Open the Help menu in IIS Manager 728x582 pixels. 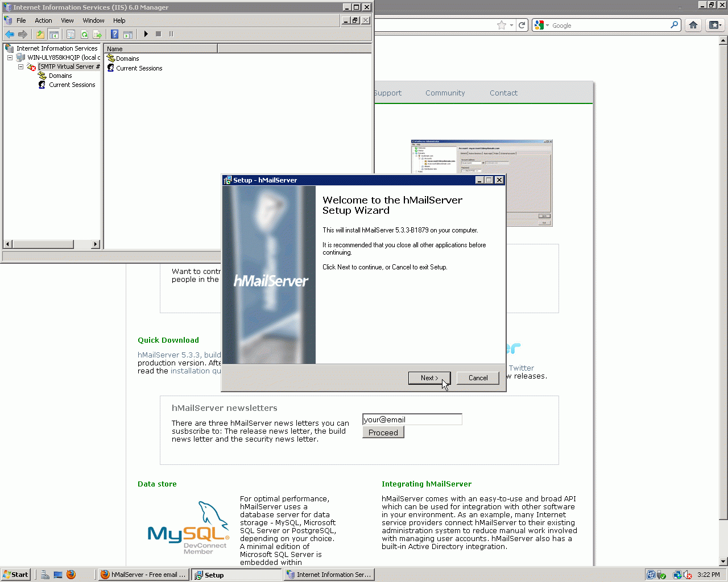click(119, 20)
